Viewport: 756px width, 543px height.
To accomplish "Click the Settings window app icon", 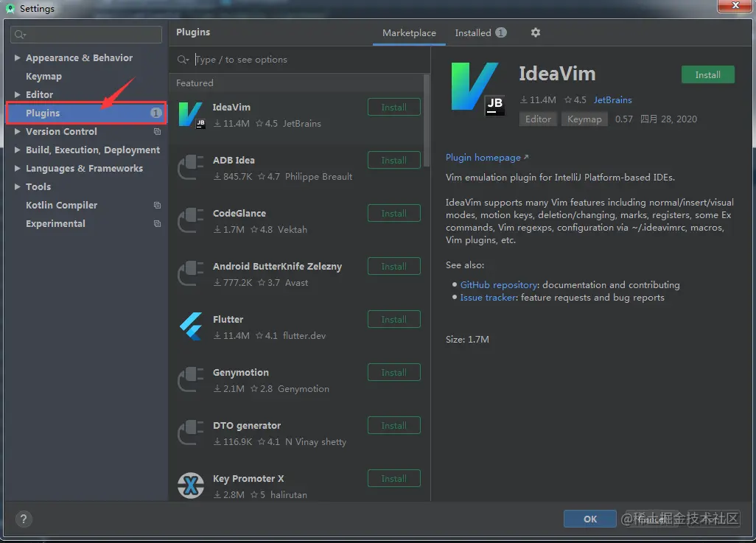I will coord(10,8).
